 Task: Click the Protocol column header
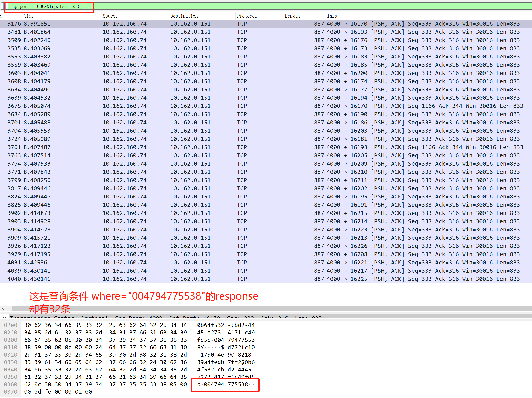click(247, 16)
